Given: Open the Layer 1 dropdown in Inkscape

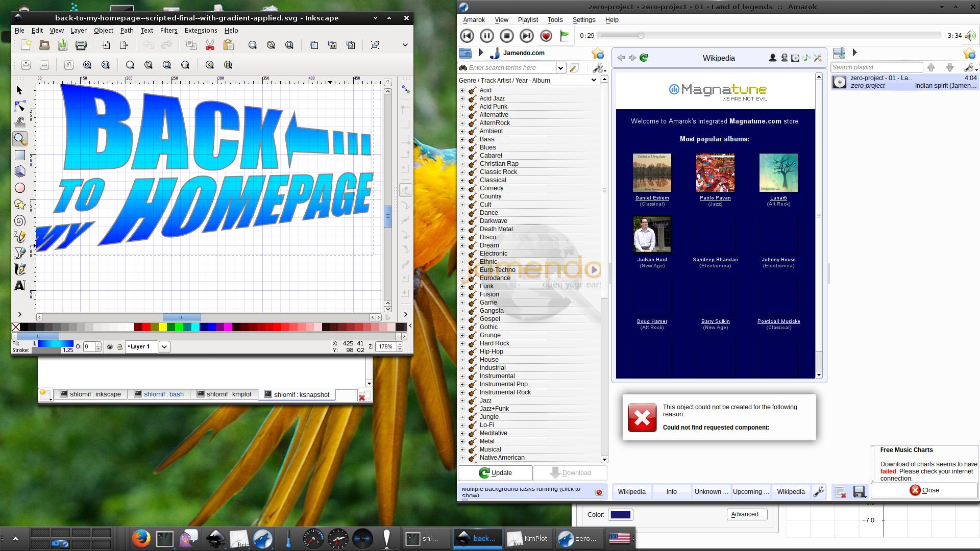Looking at the screenshot, I should (x=164, y=347).
